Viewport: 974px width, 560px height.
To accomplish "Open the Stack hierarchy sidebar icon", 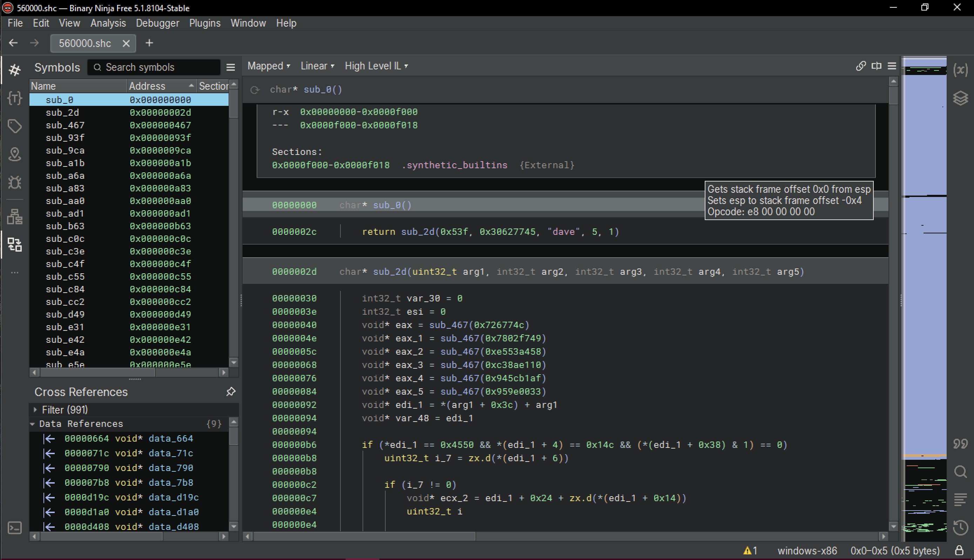I will click(x=15, y=217).
